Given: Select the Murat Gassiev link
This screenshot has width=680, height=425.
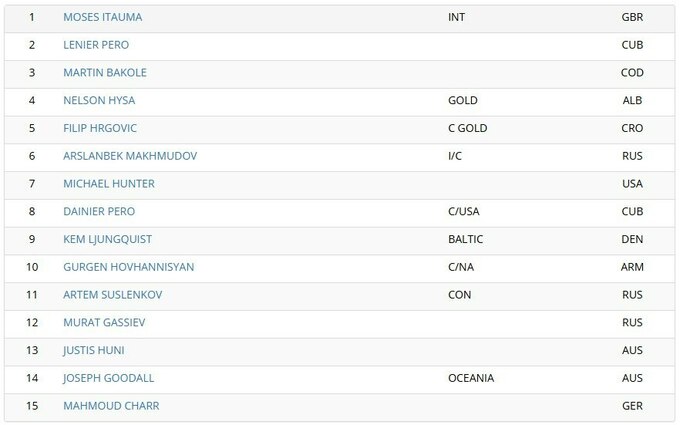Looking at the screenshot, I should (x=104, y=323).
